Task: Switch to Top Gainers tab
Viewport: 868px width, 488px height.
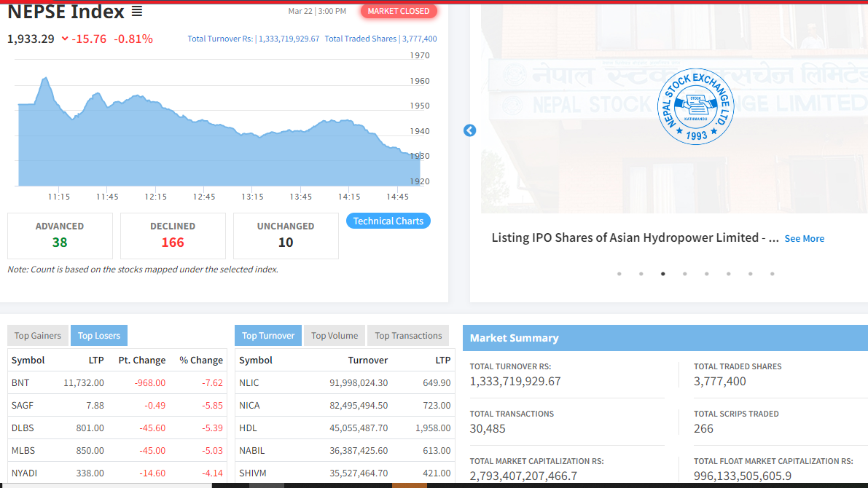Action: [x=38, y=335]
